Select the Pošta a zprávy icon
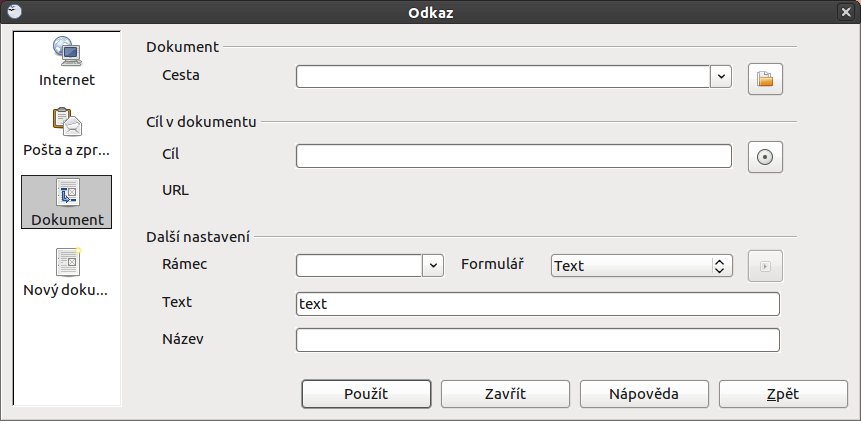The height and width of the screenshot is (421, 861). pos(67,132)
